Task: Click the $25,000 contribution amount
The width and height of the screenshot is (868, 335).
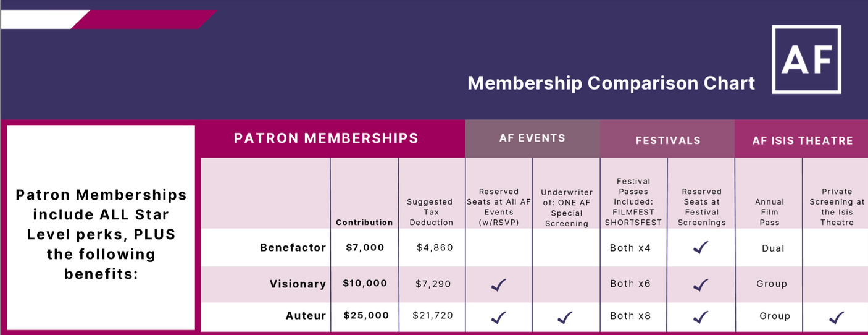Action: [x=366, y=316]
